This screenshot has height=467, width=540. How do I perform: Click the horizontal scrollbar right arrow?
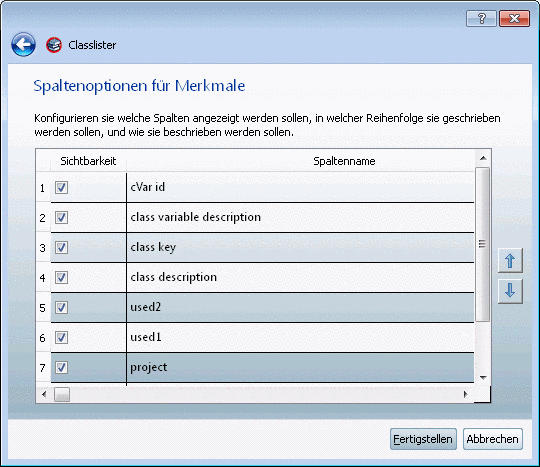(x=465, y=394)
